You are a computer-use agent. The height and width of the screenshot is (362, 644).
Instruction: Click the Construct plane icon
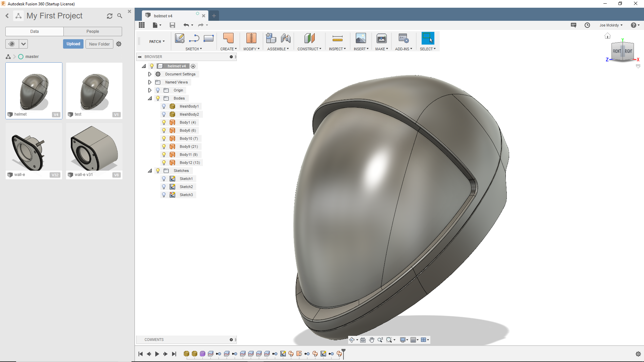coord(309,38)
